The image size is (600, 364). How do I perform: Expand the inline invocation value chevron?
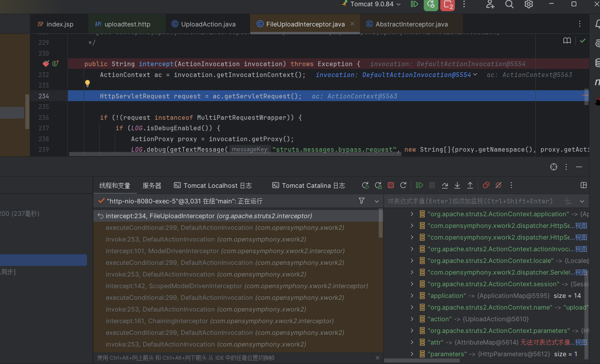[x=475, y=74]
